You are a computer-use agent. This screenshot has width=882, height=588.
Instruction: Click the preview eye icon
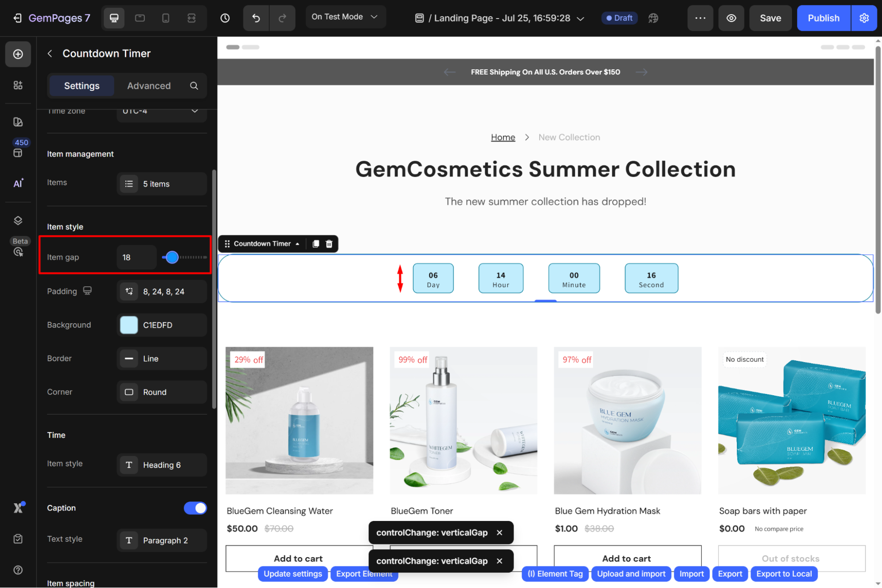coord(731,18)
